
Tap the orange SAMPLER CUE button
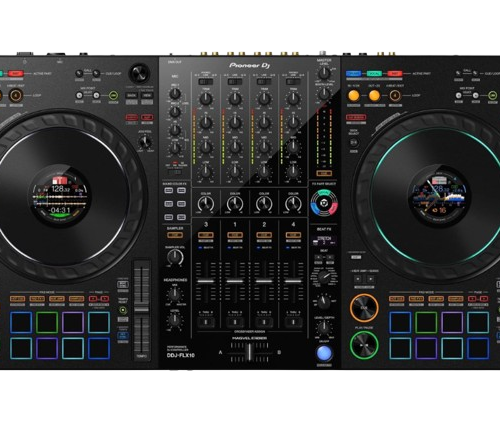click(x=175, y=235)
